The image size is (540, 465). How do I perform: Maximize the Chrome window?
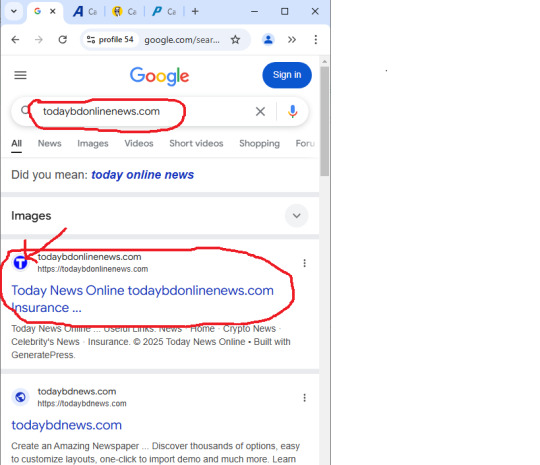284,11
